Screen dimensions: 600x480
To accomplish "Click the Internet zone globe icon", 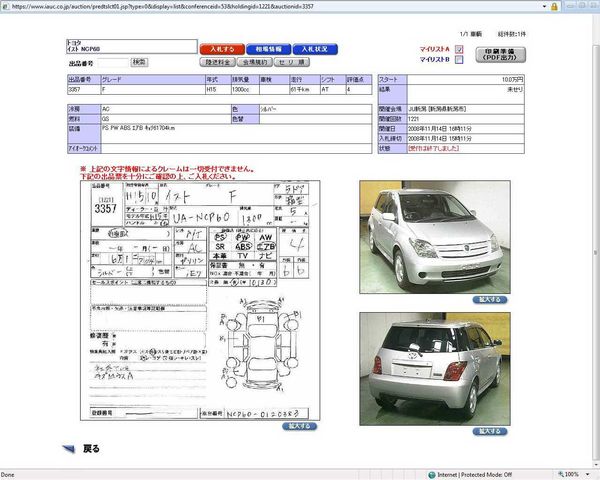I will pos(432,475).
